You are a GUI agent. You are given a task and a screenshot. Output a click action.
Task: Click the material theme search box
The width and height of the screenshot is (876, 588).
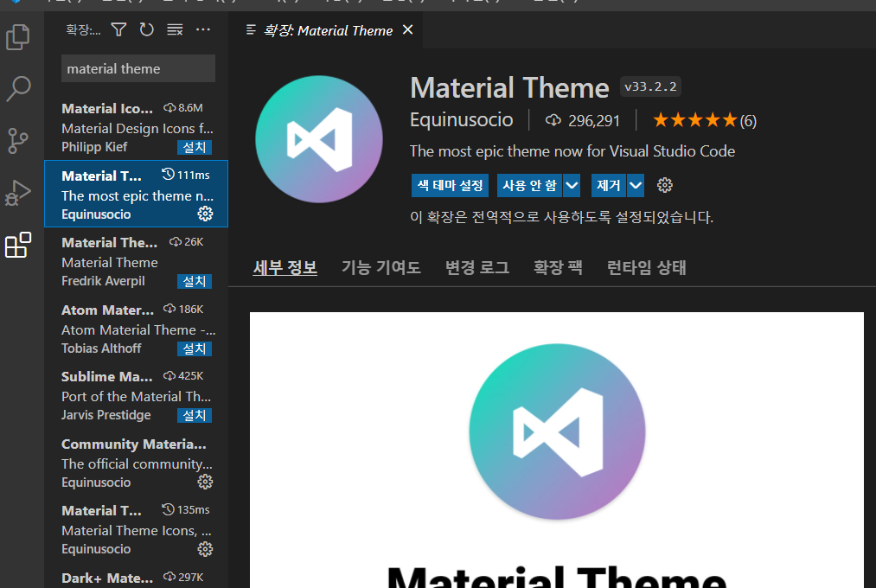138,68
